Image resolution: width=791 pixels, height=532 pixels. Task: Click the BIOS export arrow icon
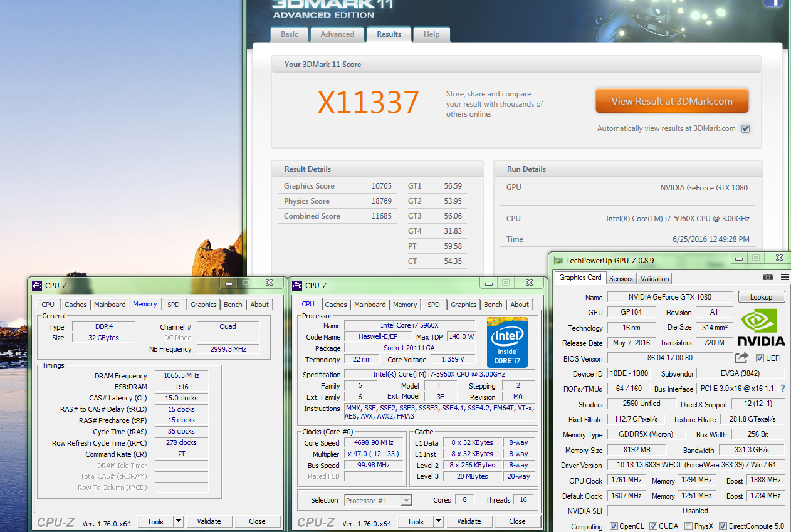click(x=741, y=357)
